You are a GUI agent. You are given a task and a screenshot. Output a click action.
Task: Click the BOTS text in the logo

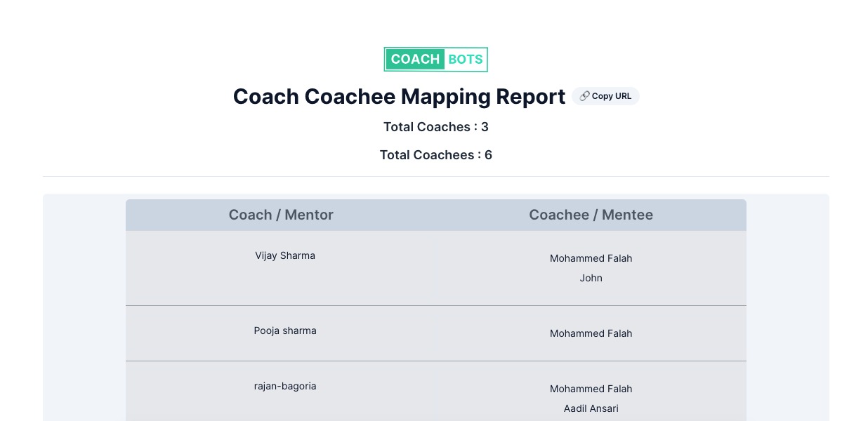tap(466, 60)
